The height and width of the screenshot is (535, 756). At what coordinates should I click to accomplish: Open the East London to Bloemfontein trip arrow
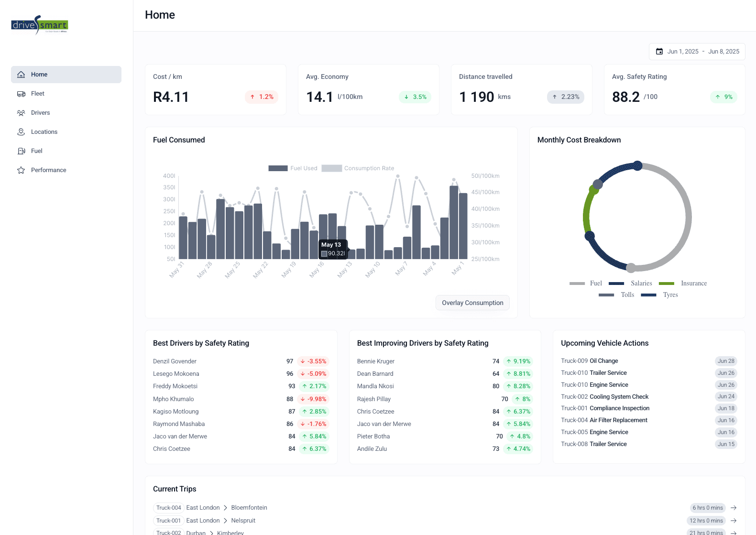[x=734, y=508]
